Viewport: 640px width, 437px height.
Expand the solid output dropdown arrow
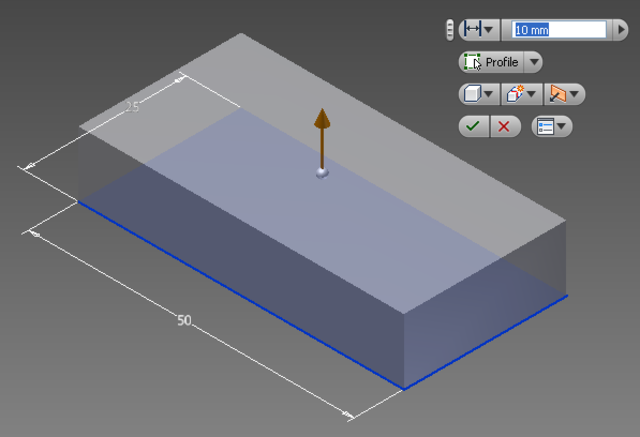(489, 94)
